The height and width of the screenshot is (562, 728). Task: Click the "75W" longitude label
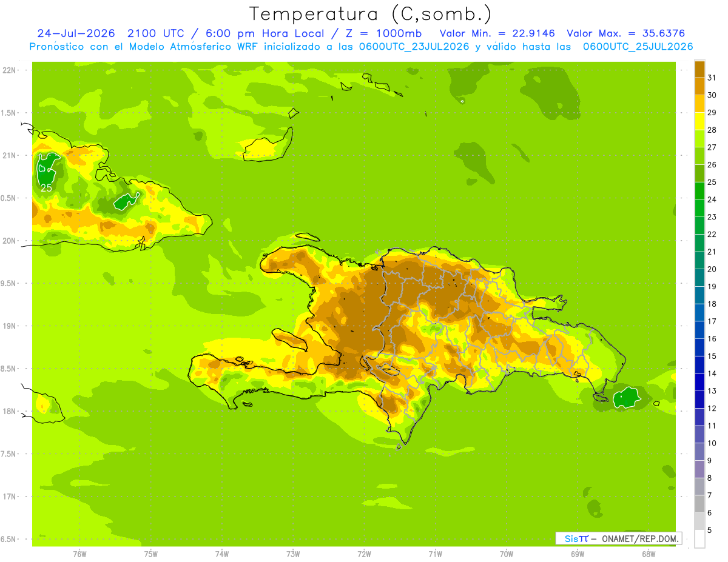[150, 554]
